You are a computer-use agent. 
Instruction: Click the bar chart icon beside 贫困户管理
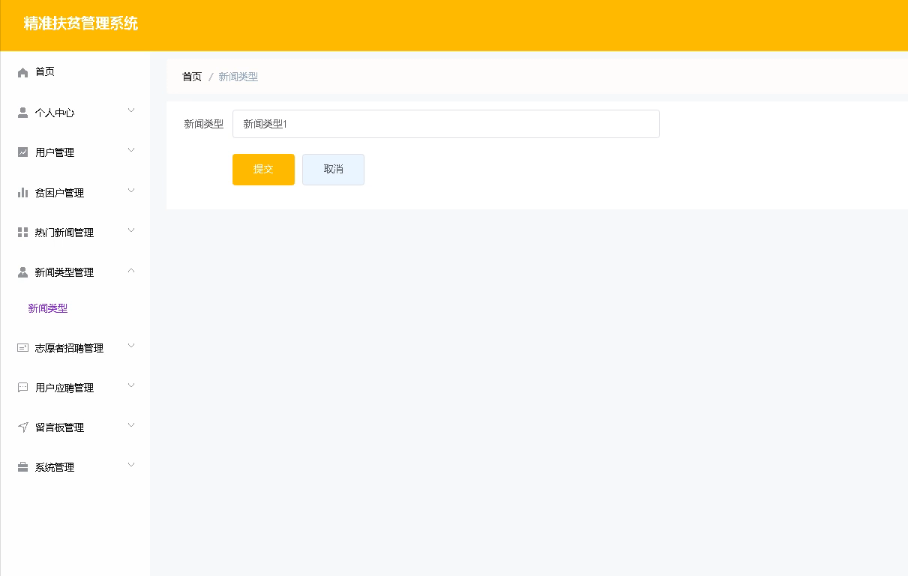23,192
